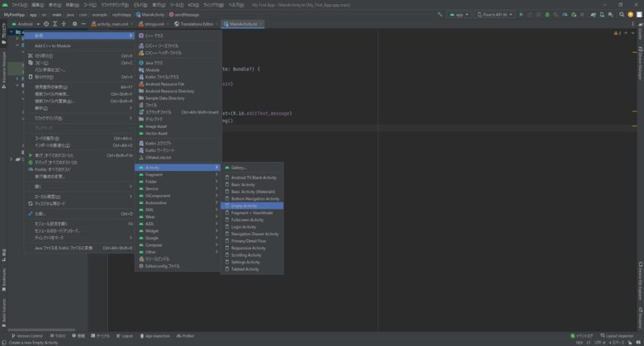This screenshot has height=346, width=644.
Task: Select the MainActivity.kt tab
Action: pyautogui.click(x=241, y=24)
